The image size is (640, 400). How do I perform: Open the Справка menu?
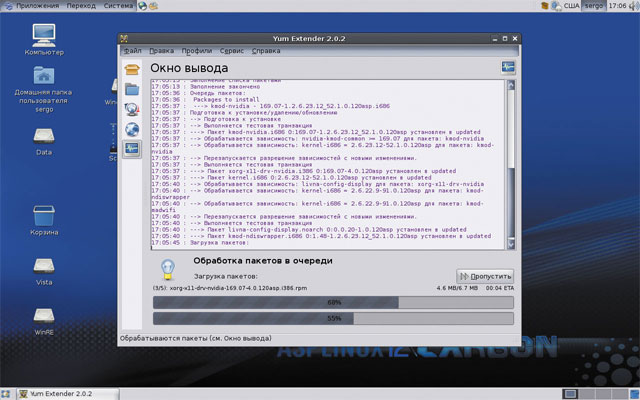tap(266, 51)
